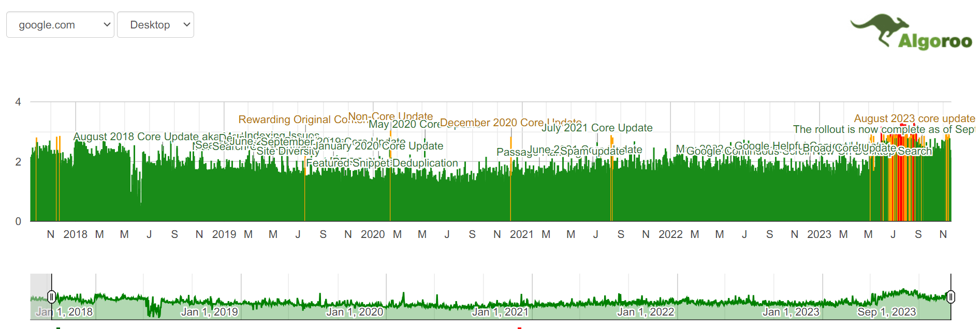Screen dimensions: 980x329
Task: Click the left range selector handle
Action: tap(52, 296)
